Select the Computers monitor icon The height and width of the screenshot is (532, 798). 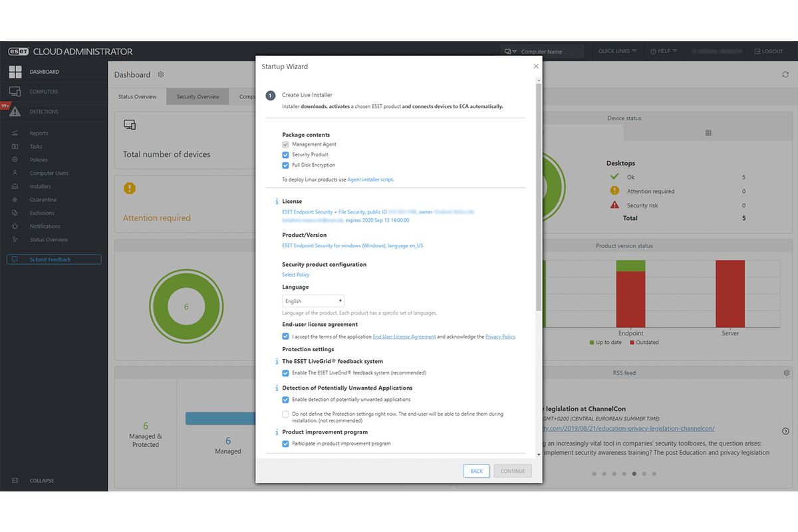coord(15,92)
